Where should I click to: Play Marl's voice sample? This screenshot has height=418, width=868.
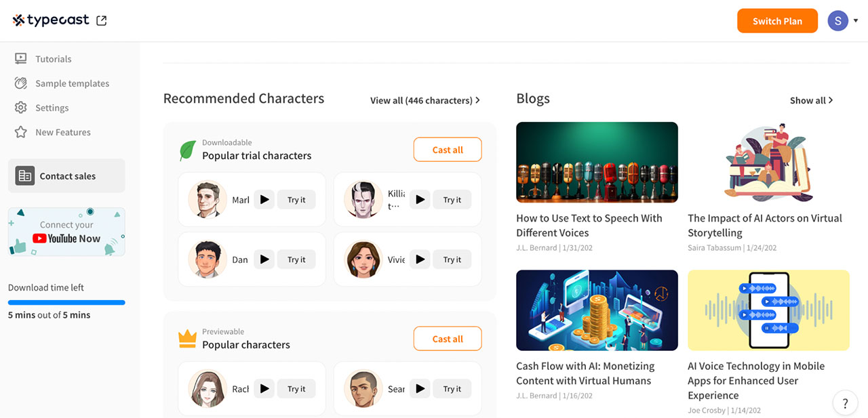pos(264,199)
